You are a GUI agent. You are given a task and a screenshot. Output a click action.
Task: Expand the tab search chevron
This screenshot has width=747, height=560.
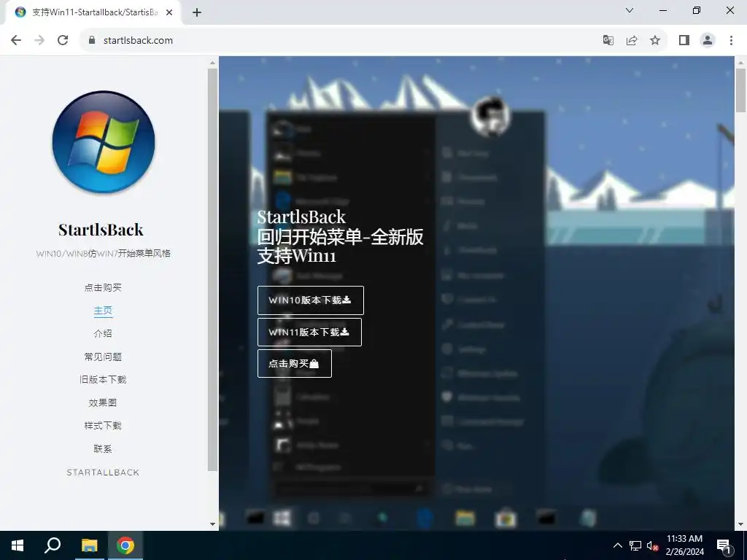(x=630, y=10)
